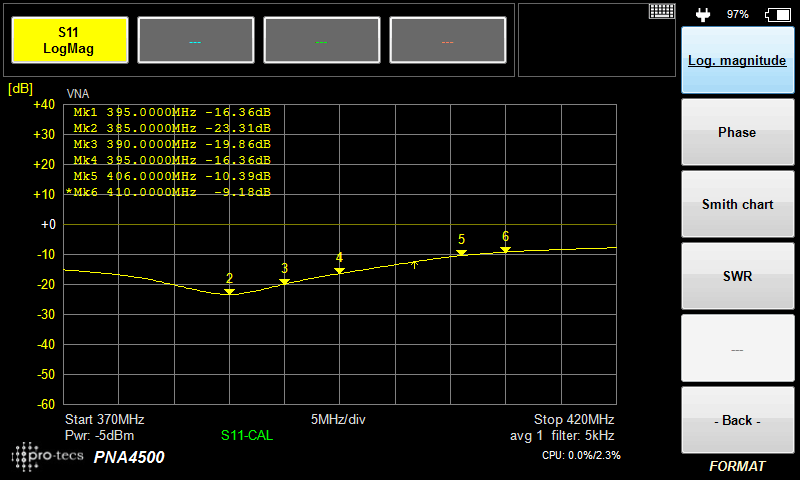The height and width of the screenshot is (480, 800).
Task: Open the on-screen keyboard icon
Action: 662,12
